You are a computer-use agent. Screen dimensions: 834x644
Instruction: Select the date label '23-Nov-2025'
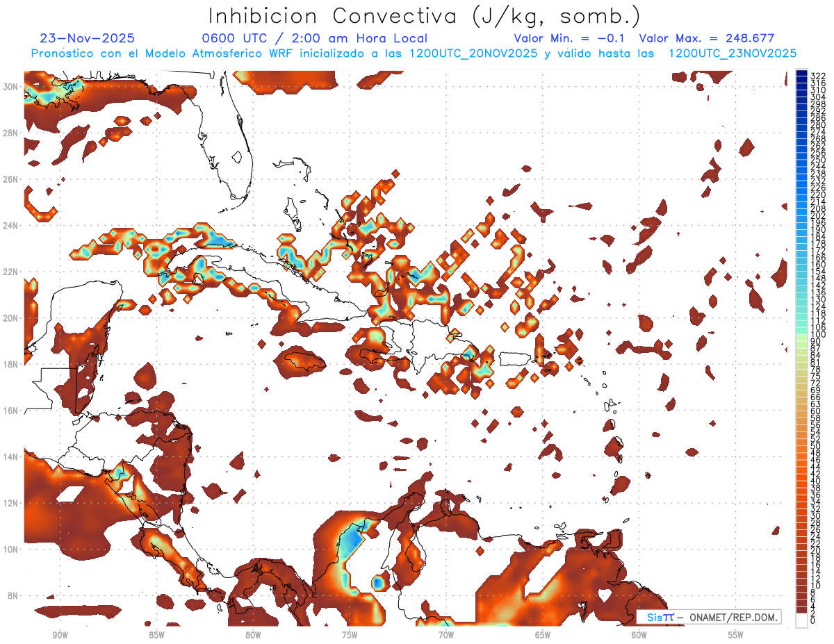point(87,38)
